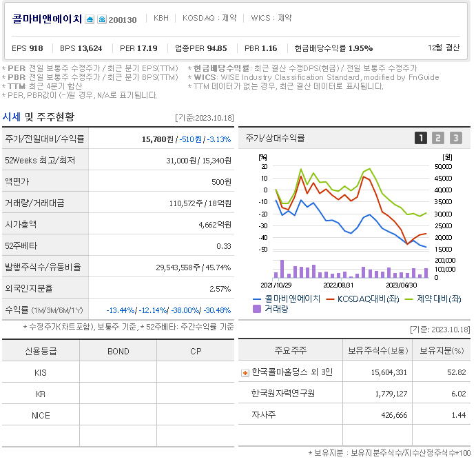Click the -30.48% one-year return
This screenshot has width=476, height=464.
click(217, 310)
